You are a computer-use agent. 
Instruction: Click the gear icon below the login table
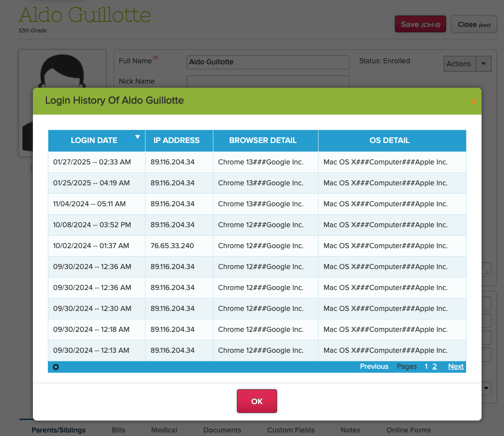(55, 367)
